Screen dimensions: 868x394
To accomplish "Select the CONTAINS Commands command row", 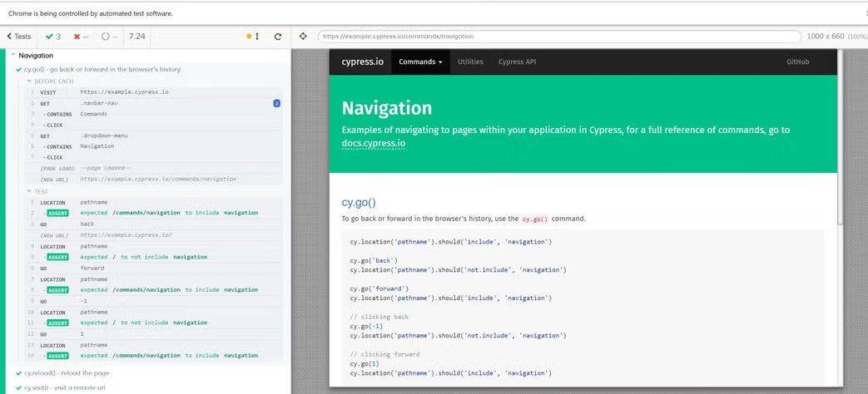I will point(154,114).
